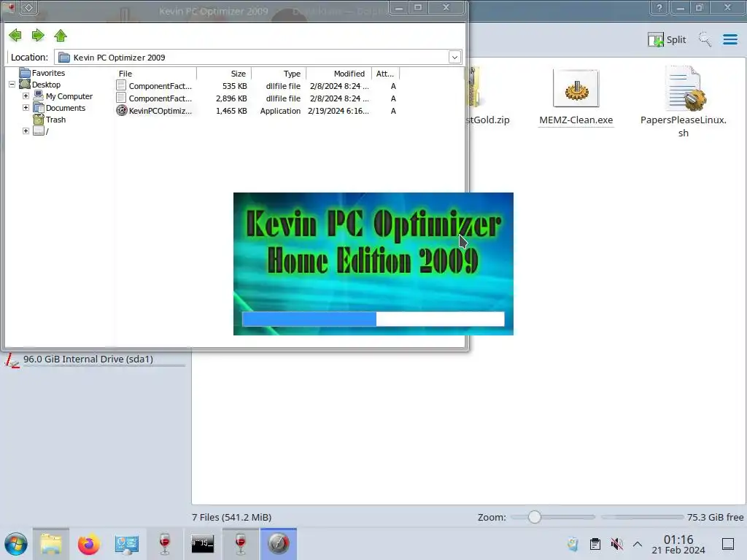
Task: Toggle Split view in Dolphin
Action: pyautogui.click(x=667, y=39)
